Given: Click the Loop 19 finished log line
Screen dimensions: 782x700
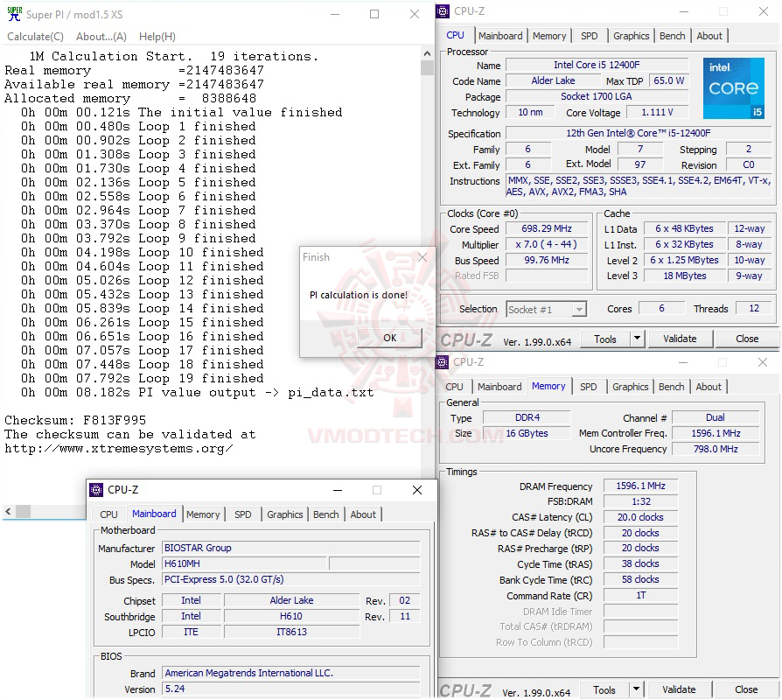Looking at the screenshot, I should (x=142, y=378).
